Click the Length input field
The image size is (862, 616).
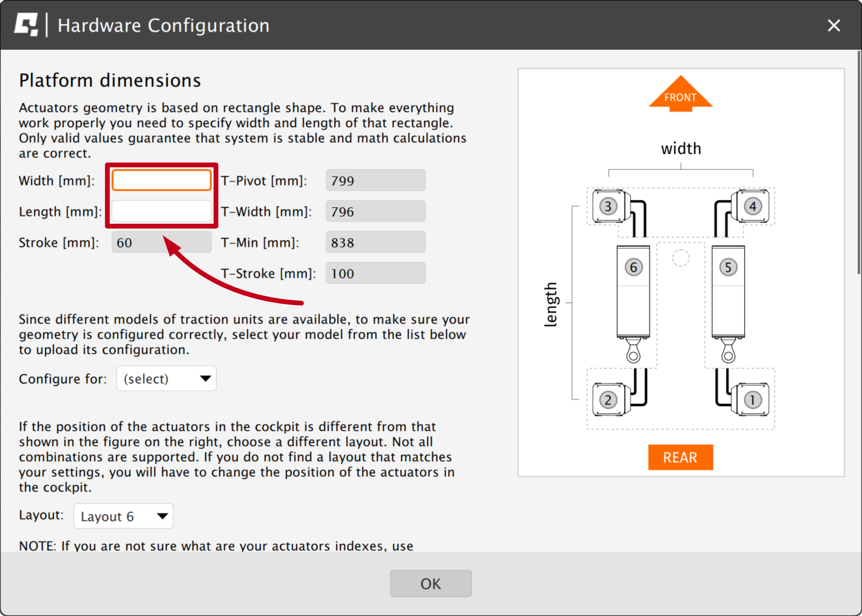pyautogui.click(x=161, y=211)
